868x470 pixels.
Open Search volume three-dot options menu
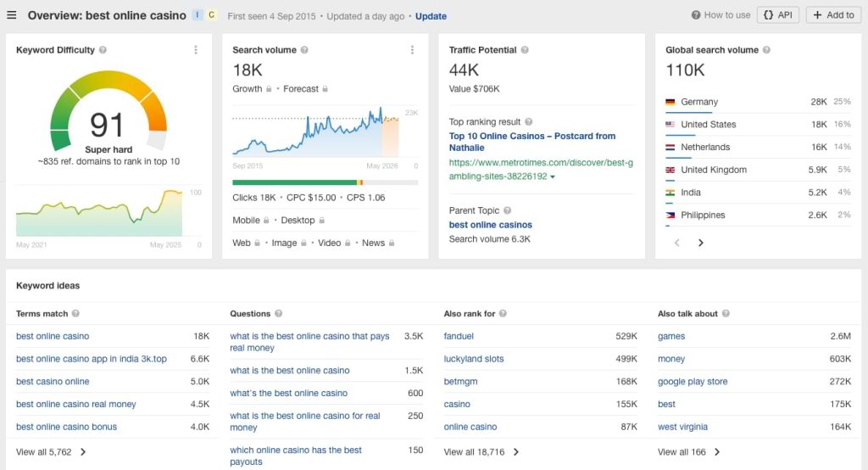[412, 50]
